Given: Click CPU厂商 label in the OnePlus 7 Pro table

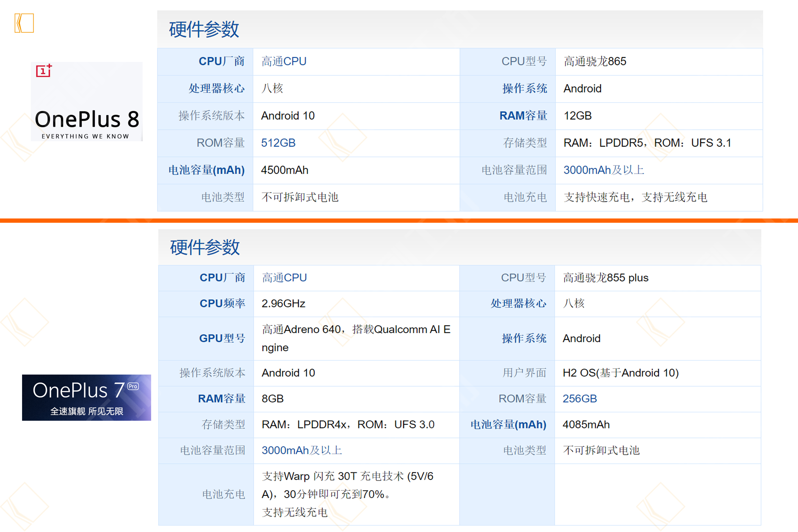Looking at the screenshot, I should (222, 278).
